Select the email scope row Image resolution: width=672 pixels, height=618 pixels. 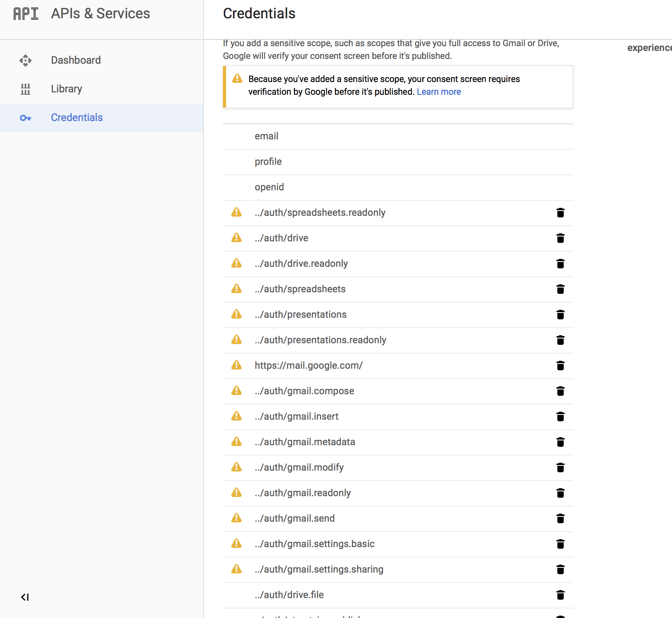point(267,136)
